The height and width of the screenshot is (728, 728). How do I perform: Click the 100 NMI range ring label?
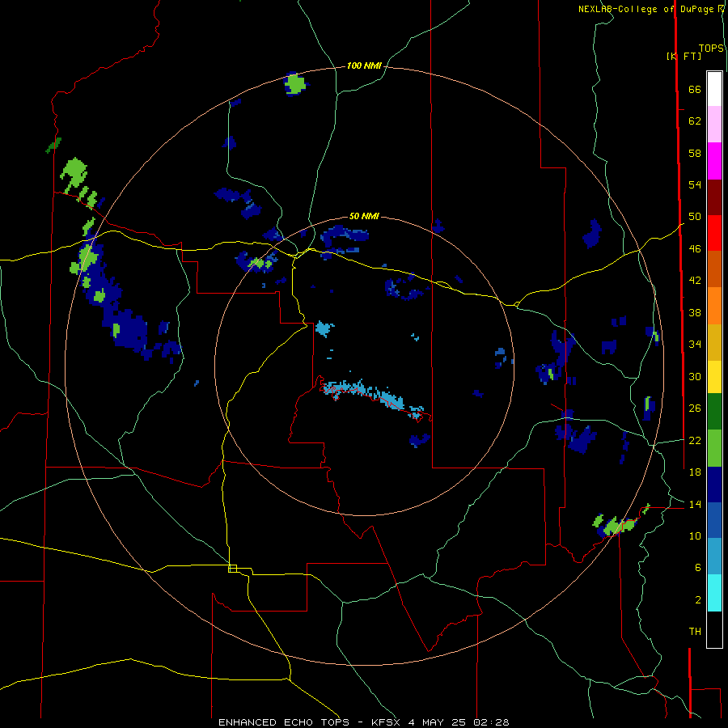tap(364, 66)
